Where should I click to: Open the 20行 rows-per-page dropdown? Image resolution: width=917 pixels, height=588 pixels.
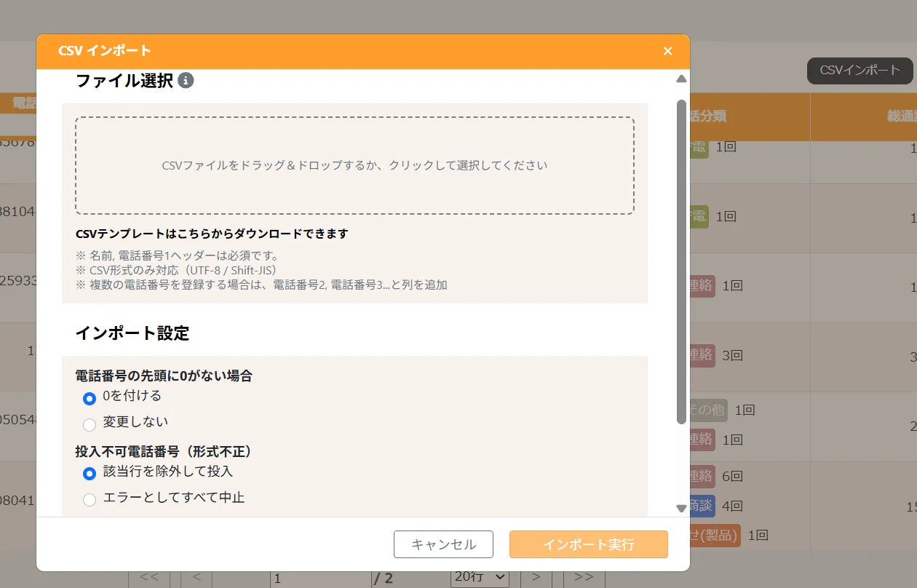coord(480,578)
